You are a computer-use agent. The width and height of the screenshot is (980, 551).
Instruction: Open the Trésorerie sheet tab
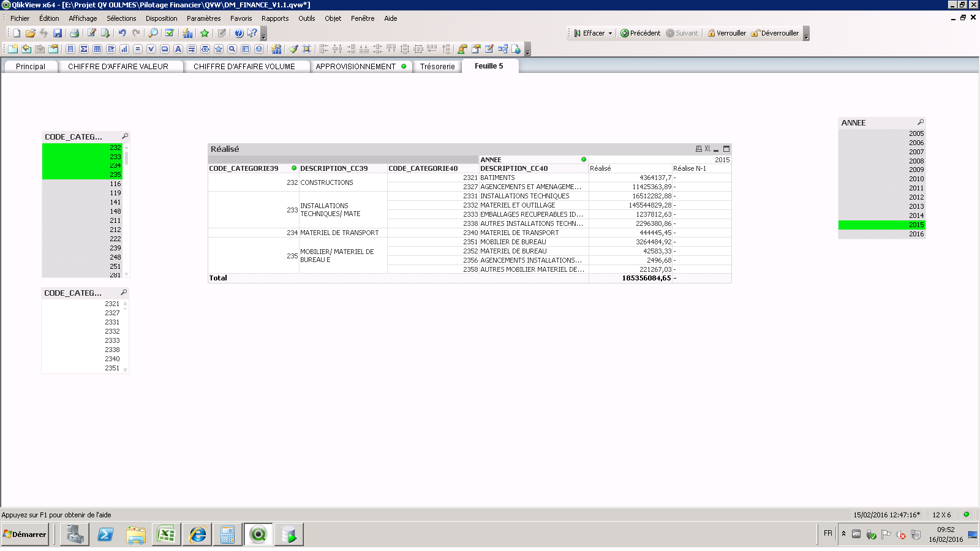click(x=437, y=66)
